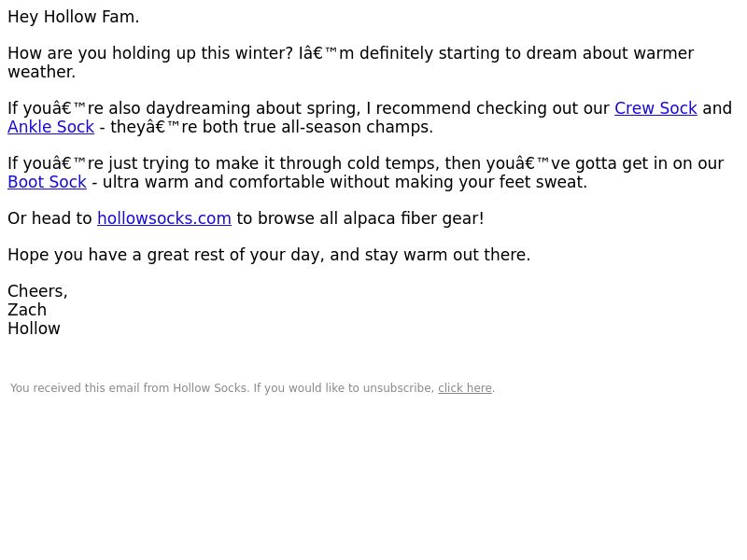Viewport: 747px width, 560px height.
Task: Click the word 'weather.' ending the second paragraph
Action: [42, 72]
